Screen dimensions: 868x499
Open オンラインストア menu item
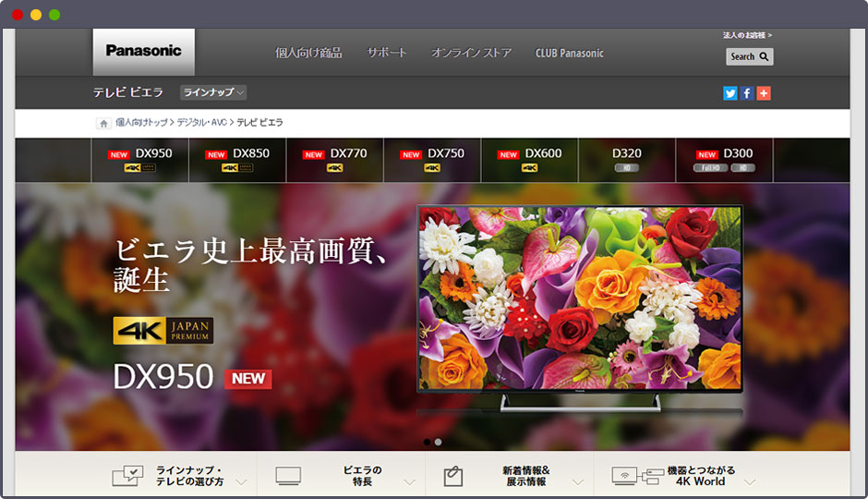point(471,54)
